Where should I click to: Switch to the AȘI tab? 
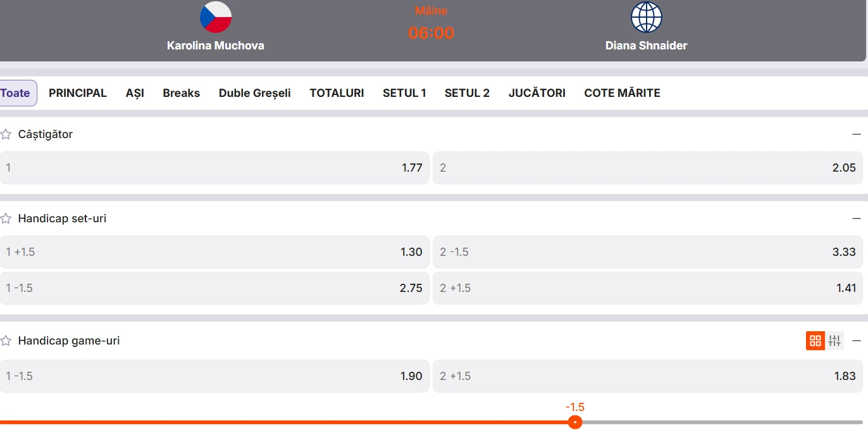tap(135, 93)
